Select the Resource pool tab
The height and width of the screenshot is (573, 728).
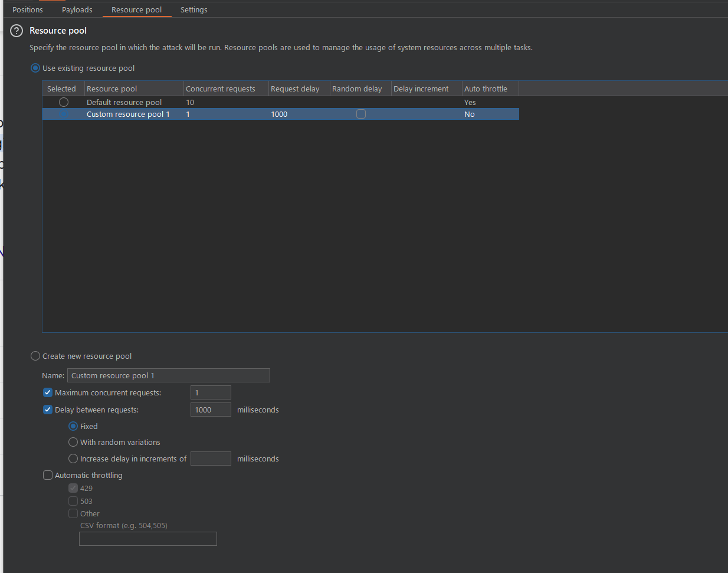click(x=137, y=9)
